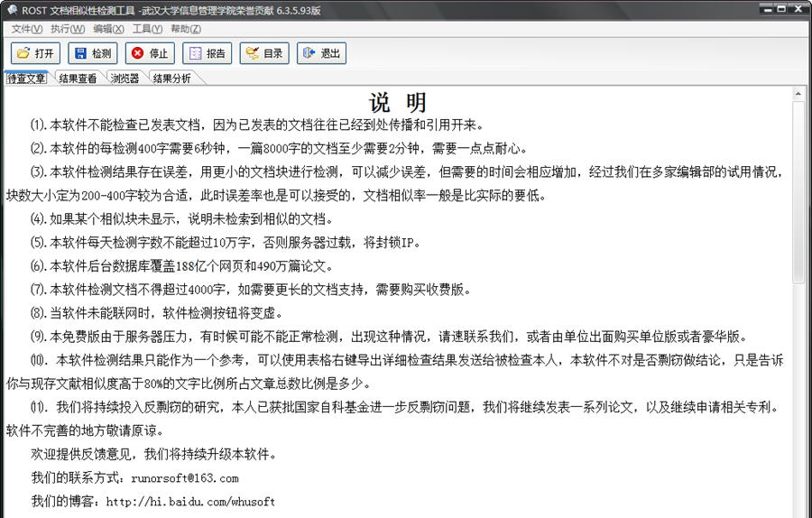812x518 pixels.
Task: Click the line about 文档不得超过4000字
Action: 251,290
